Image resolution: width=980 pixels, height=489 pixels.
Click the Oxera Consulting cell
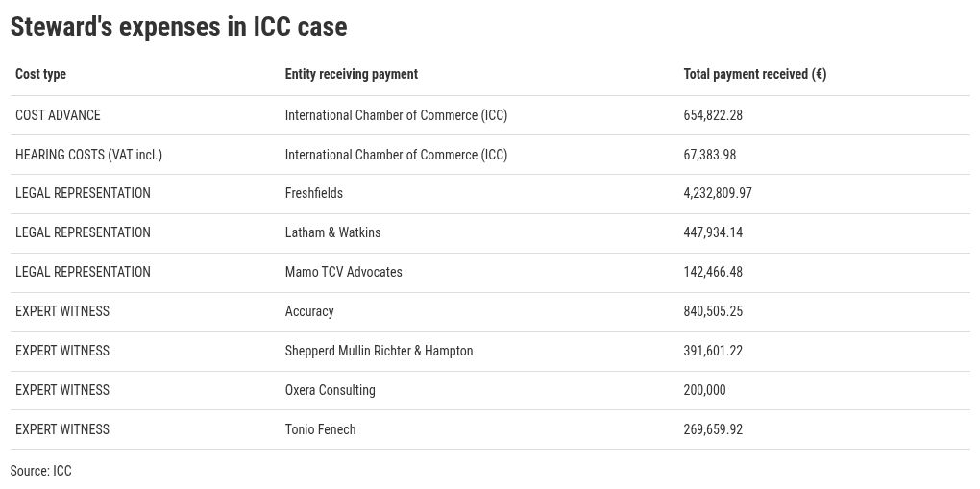tap(330, 390)
